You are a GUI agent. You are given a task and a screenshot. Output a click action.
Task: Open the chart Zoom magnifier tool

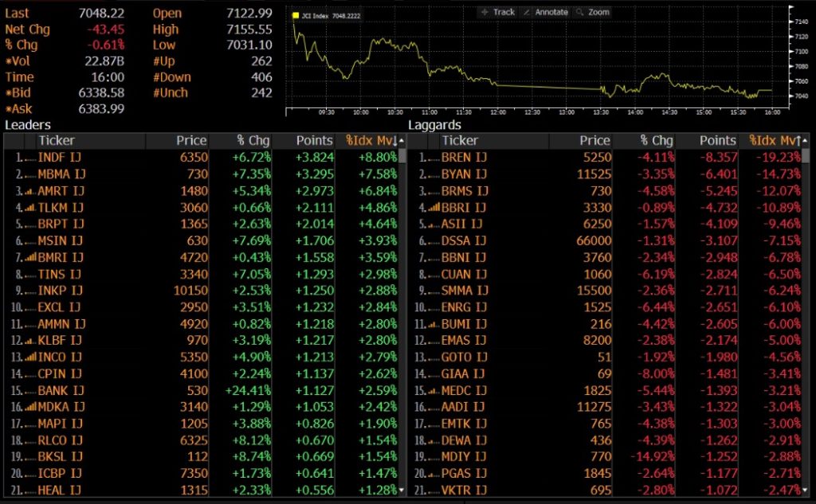click(593, 12)
